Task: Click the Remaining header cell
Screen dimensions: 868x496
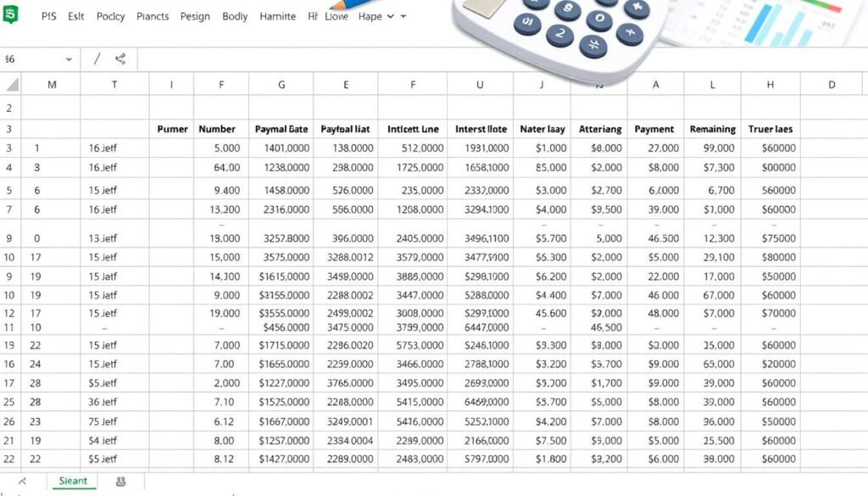Action: [712, 129]
